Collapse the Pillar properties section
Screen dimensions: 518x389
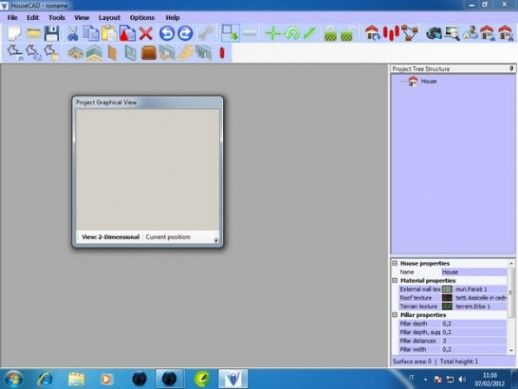point(395,315)
